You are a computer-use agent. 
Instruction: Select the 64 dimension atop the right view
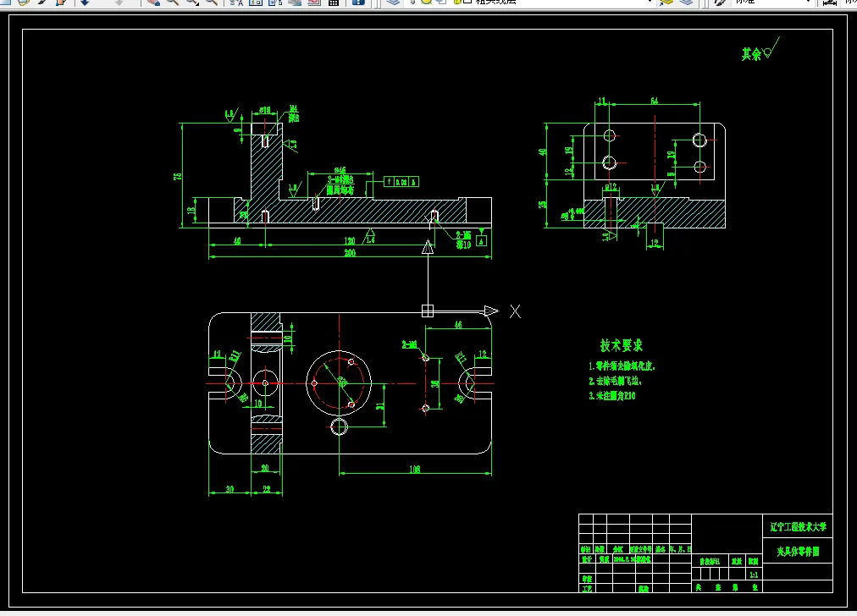655,101
